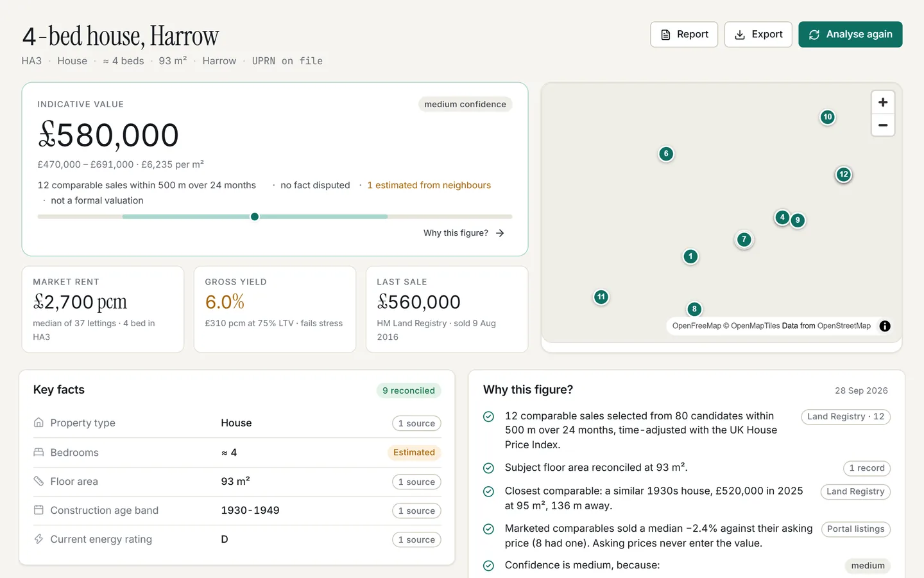Click the £580,000 indicative value
The width and height of the screenshot is (924, 578).
[108, 136]
